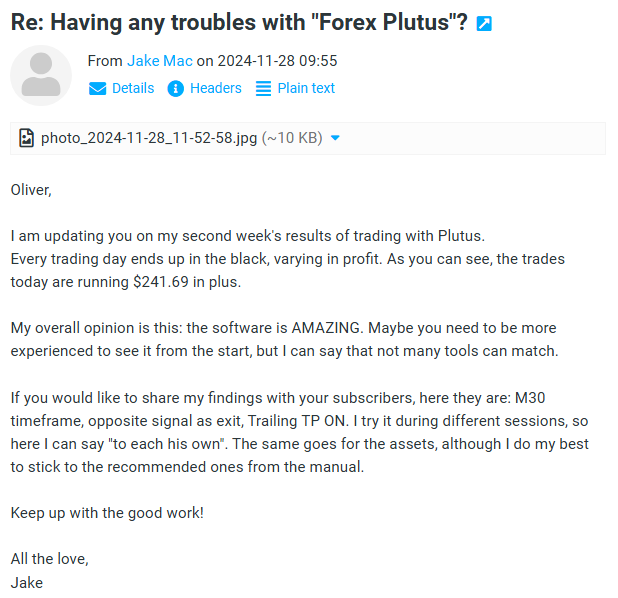Click the "Keep up with the good work!" line
618x598 pixels.
(x=107, y=513)
